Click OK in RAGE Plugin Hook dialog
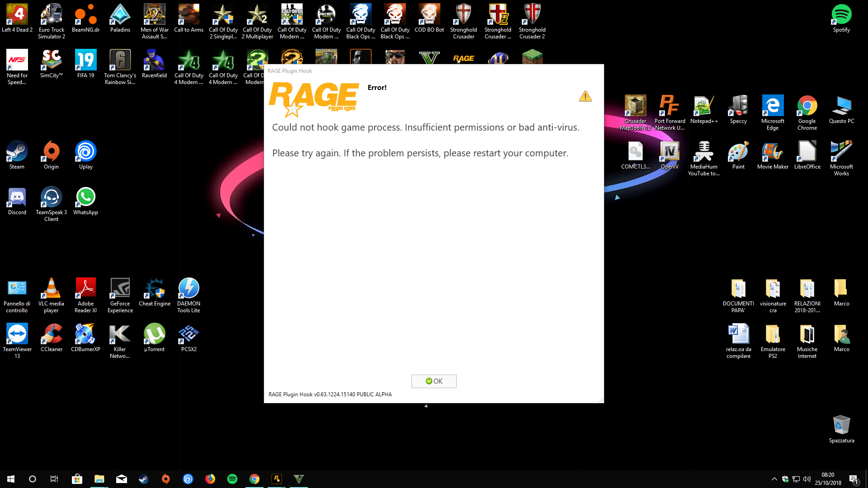The width and height of the screenshot is (868, 488). [x=434, y=381]
